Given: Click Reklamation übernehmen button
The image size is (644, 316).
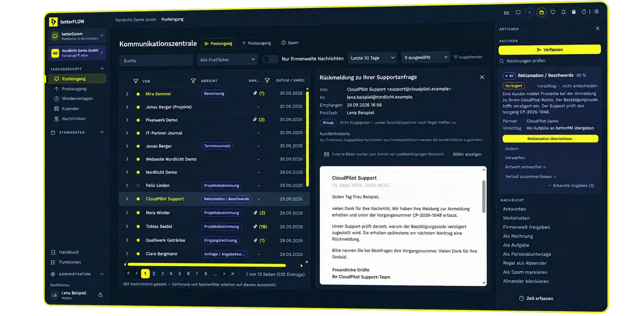Looking at the screenshot, I should click(550, 139).
